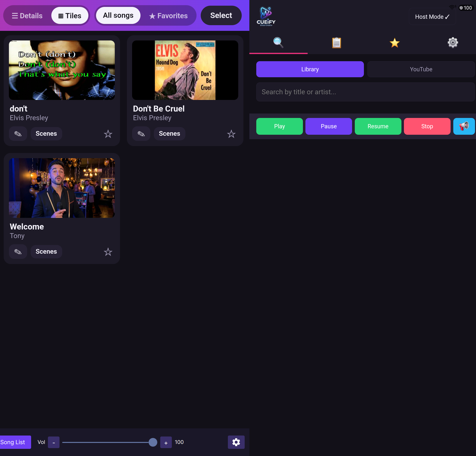Click the green Play button
Image resolution: width=476 pixels, height=456 pixels.
(x=279, y=126)
